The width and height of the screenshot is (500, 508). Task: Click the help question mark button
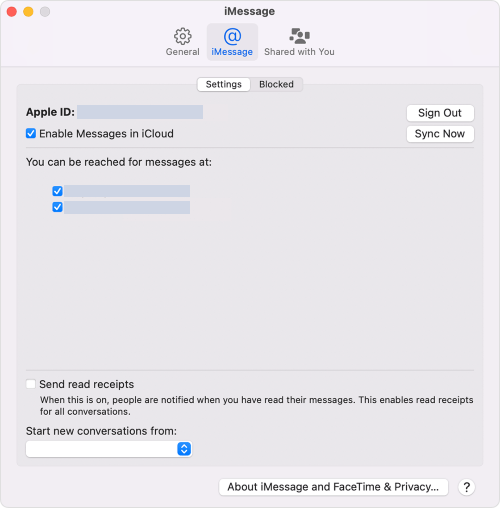click(x=466, y=487)
